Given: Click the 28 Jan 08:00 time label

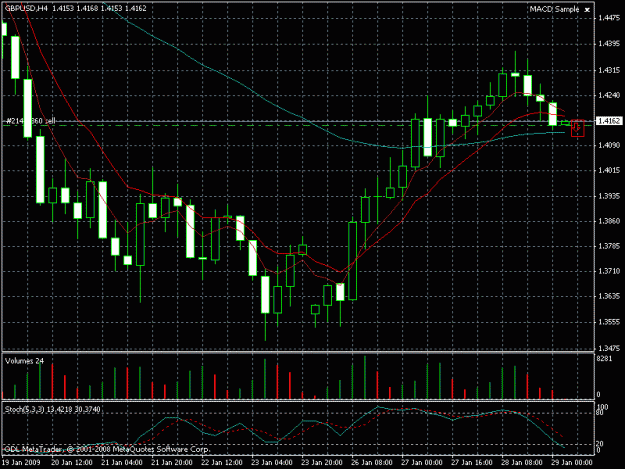Looking at the screenshot, I should (x=521, y=463).
